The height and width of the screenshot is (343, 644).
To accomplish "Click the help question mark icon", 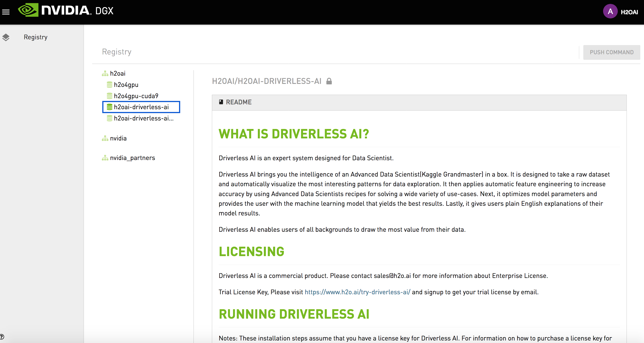I will pos(2,337).
